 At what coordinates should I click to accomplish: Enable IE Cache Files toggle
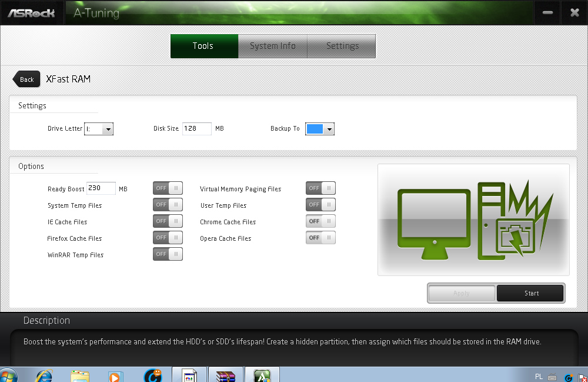168,221
